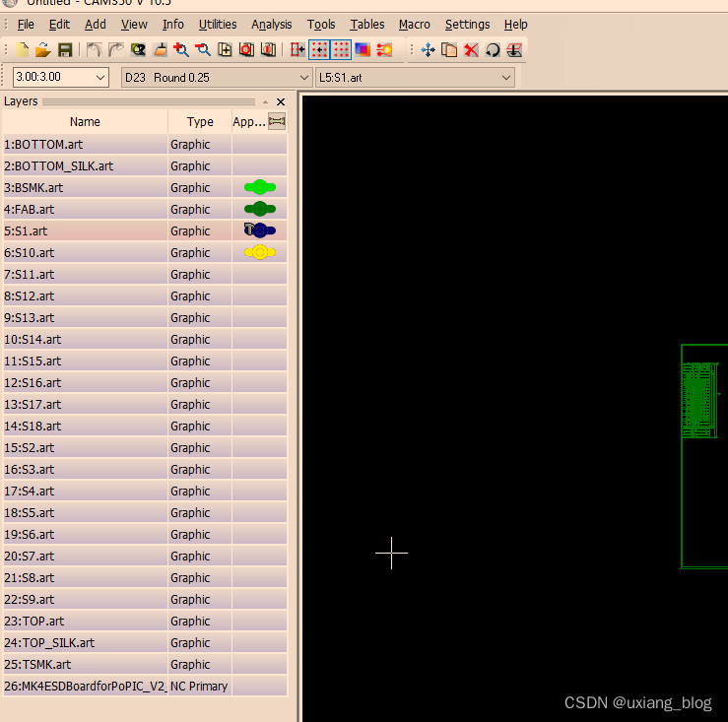
Task: Click the highlight sun-shaped toolbar icon
Action: coord(384,49)
